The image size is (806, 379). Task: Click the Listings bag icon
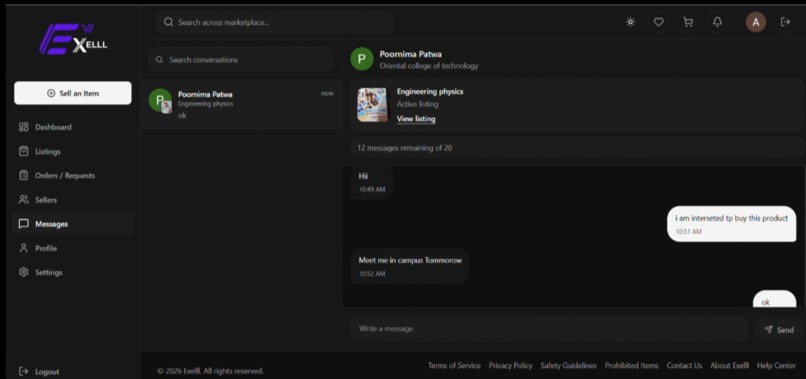24,151
